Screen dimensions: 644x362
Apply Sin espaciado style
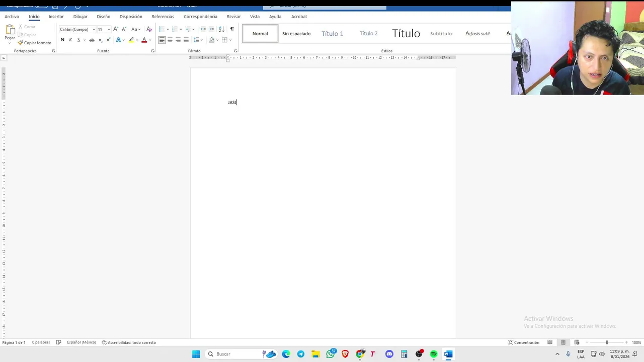pos(296,34)
